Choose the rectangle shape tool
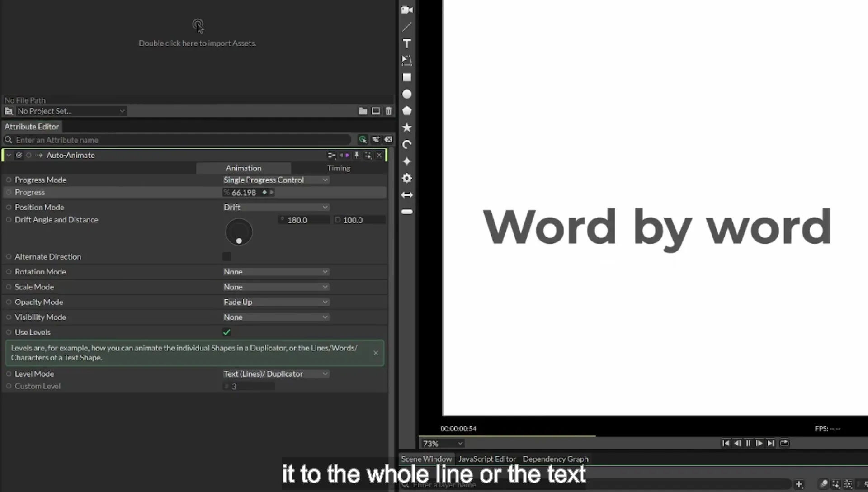Viewport: 868px width, 492px height. [x=407, y=77]
